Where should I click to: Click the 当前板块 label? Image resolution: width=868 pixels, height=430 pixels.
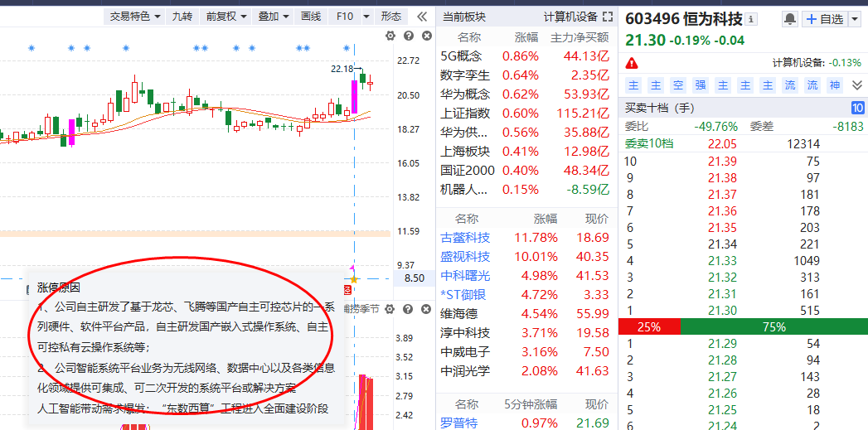463,17
